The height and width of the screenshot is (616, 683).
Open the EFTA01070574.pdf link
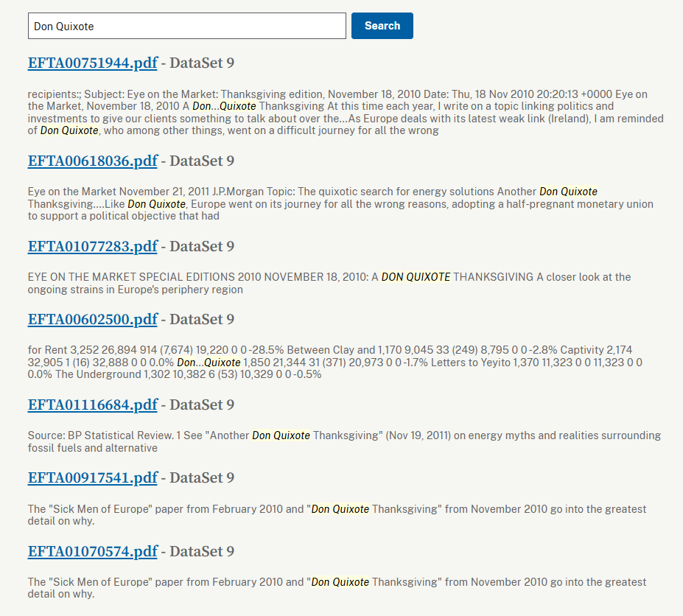92,551
